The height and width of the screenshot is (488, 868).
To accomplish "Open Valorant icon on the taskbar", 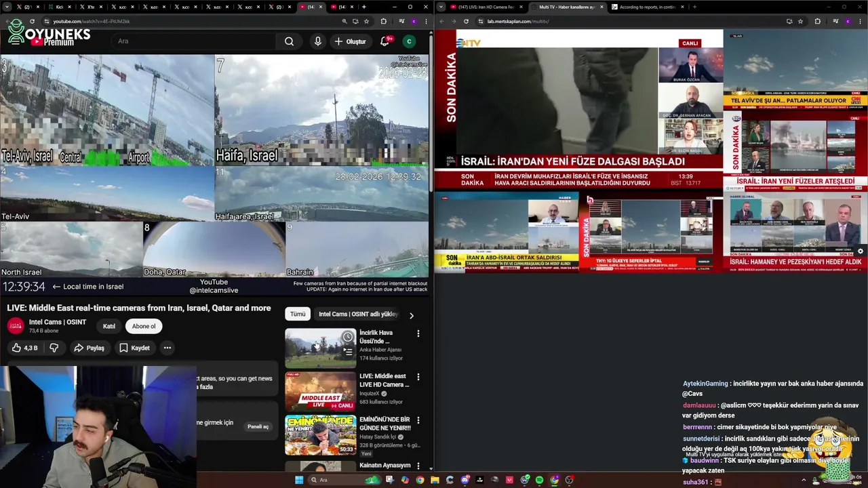I will 510,480.
